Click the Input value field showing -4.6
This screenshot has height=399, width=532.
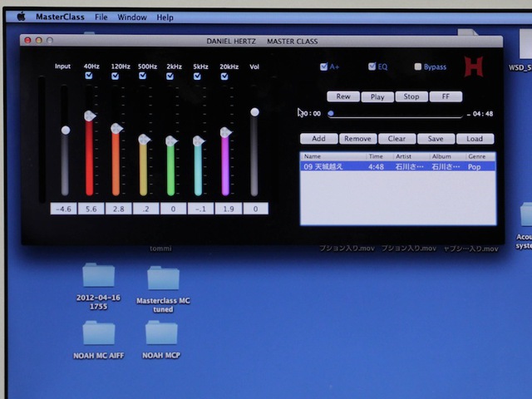click(x=63, y=209)
